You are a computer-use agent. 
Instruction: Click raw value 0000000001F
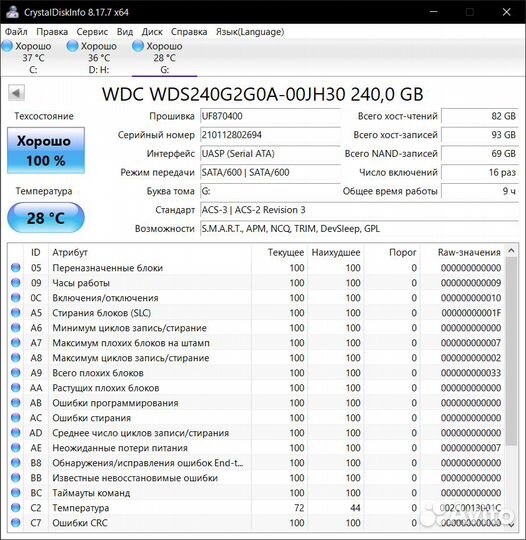pos(471,313)
